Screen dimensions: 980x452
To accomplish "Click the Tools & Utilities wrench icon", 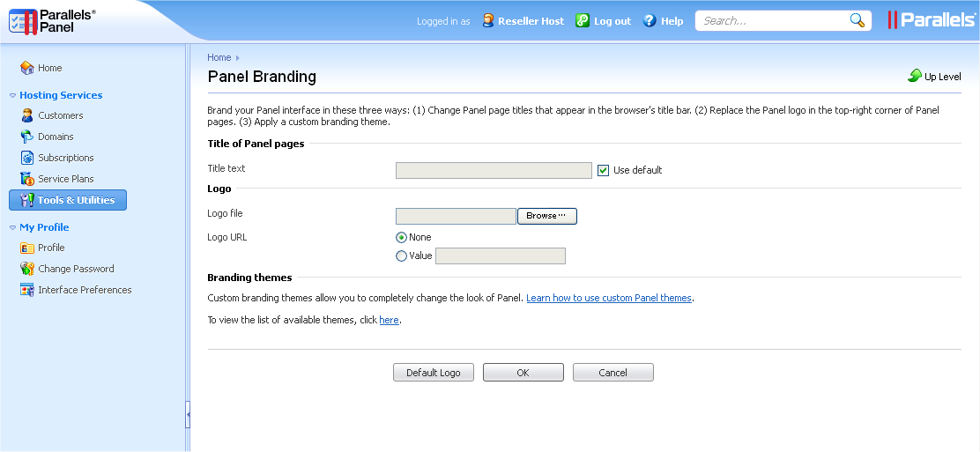I will coord(26,200).
